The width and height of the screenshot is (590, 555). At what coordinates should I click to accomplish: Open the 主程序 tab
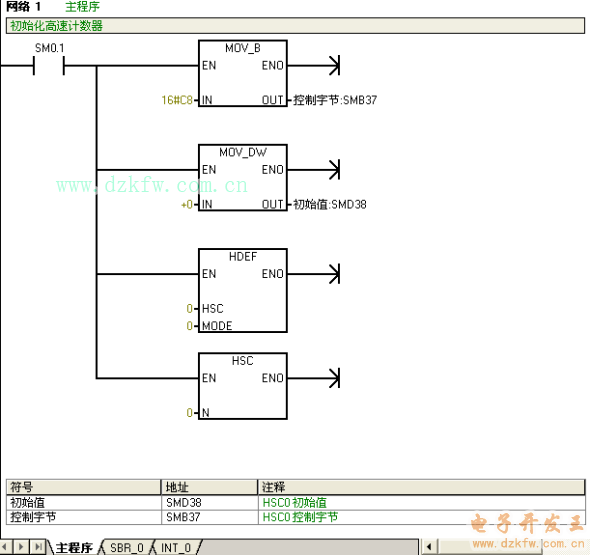coord(74,547)
